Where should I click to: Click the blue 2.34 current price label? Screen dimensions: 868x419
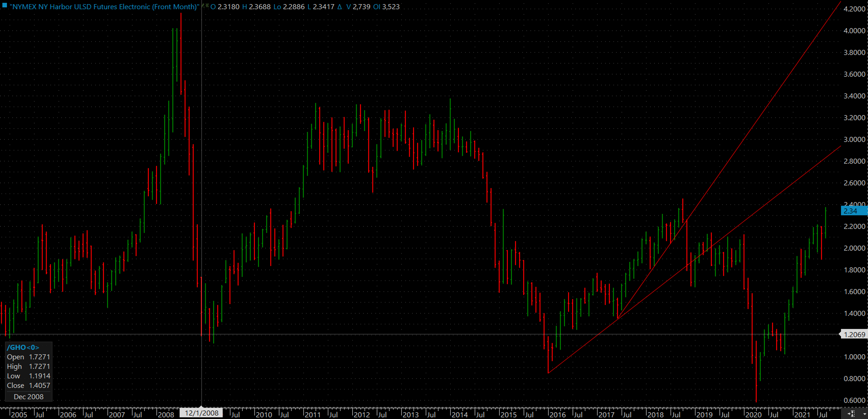854,211
